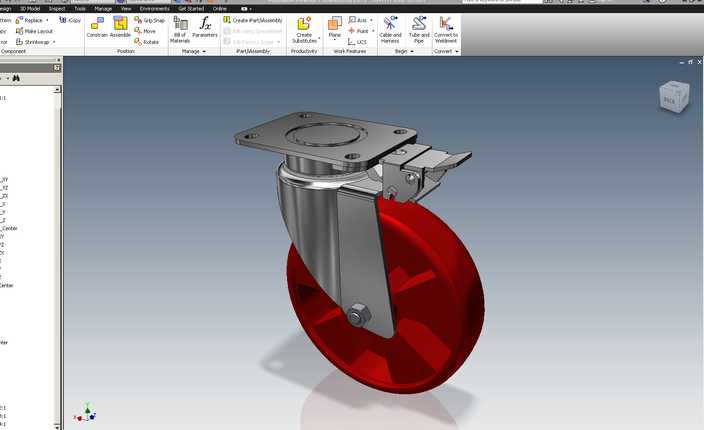Select the Rotate component tool
704x430 pixels.
tap(146, 42)
